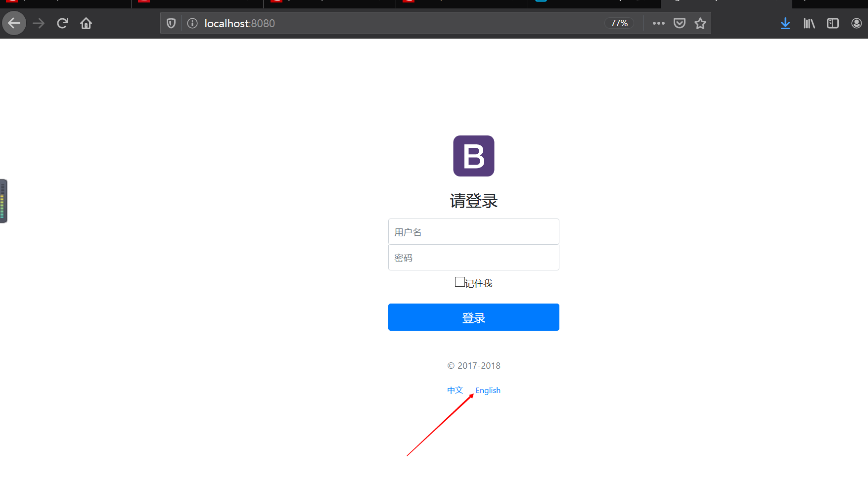Screen dimensions: 868x483
Task: Click the Bootstrap B logo
Action: point(474,156)
